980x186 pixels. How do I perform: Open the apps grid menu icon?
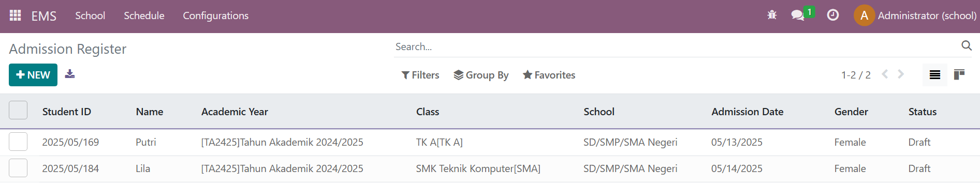16,16
